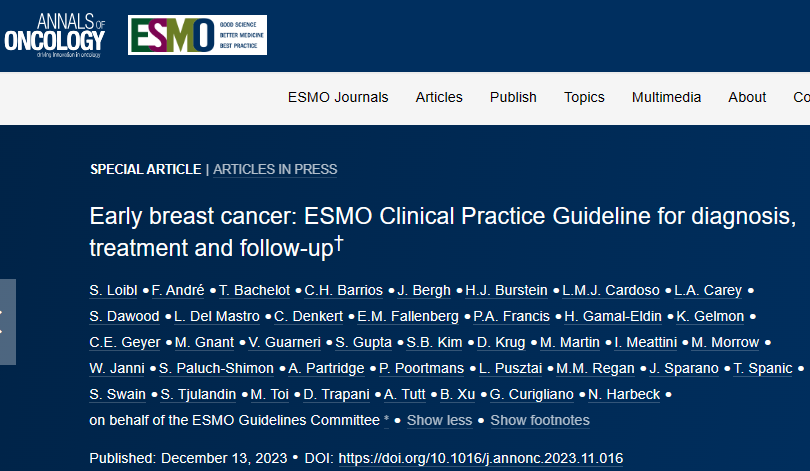Image resolution: width=810 pixels, height=471 pixels.
Task: Open the article DOI link
Action: pyautogui.click(x=480, y=459)
